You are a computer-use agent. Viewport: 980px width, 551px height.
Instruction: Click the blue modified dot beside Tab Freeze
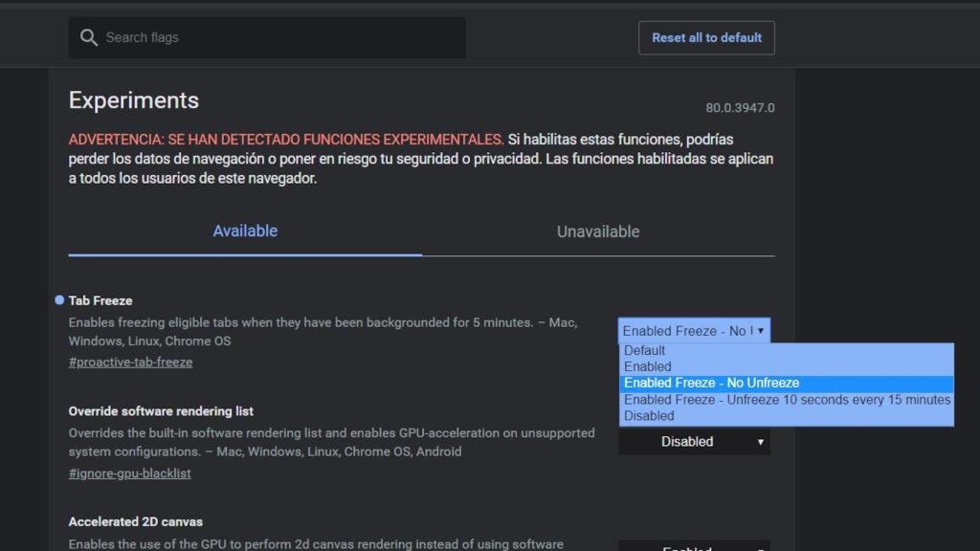(x=59, y=300)
